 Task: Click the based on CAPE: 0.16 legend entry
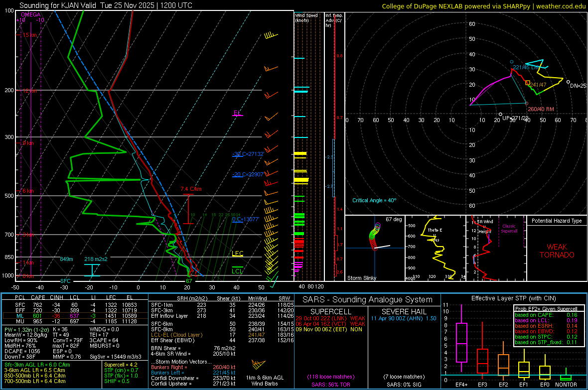point(546,315)
